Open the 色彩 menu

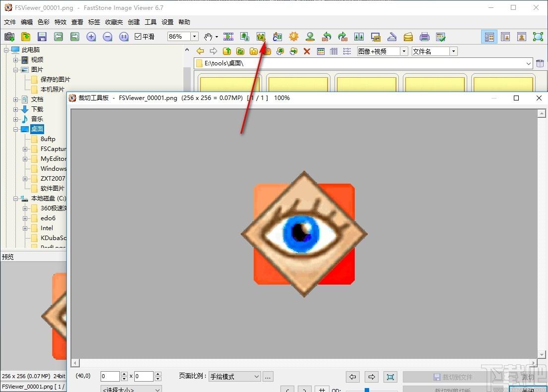tap(43, 22)
